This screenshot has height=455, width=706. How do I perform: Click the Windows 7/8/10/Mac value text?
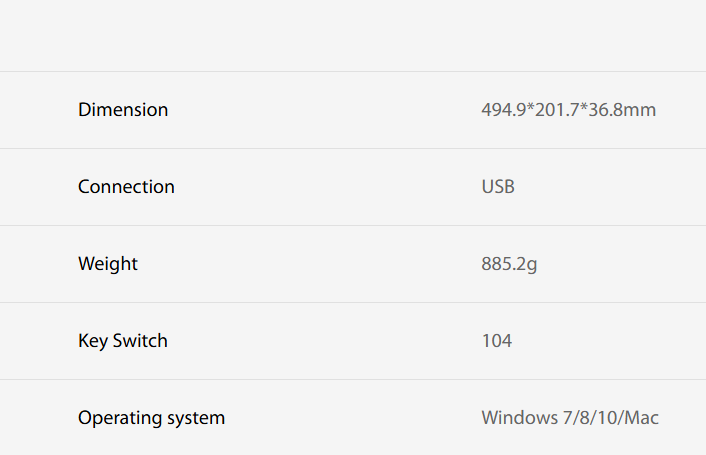[570, 418]
